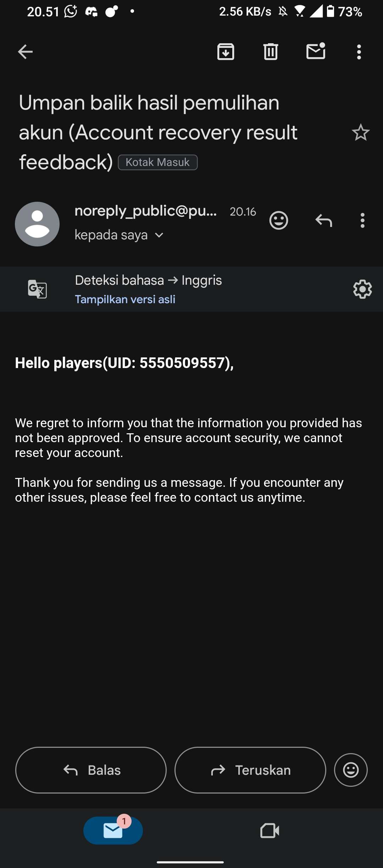Delete email with trash icon

click(x=271, y=52)
